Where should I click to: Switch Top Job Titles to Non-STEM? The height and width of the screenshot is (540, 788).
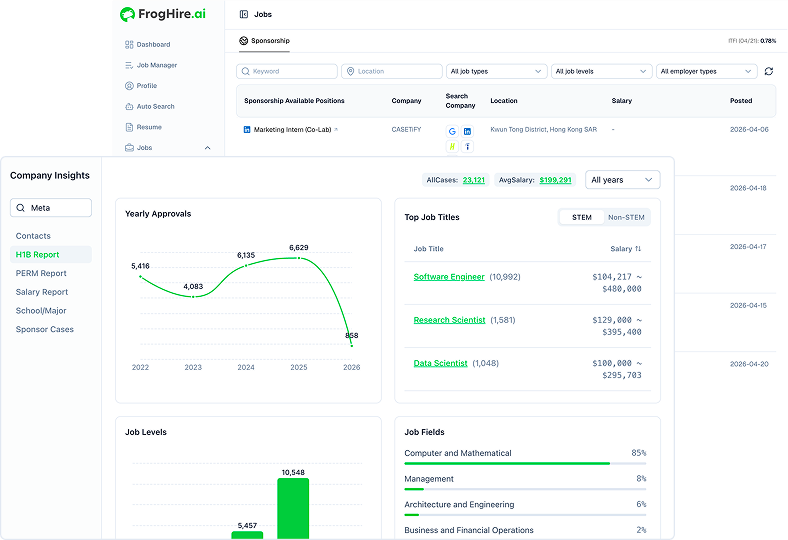(626, 218)
